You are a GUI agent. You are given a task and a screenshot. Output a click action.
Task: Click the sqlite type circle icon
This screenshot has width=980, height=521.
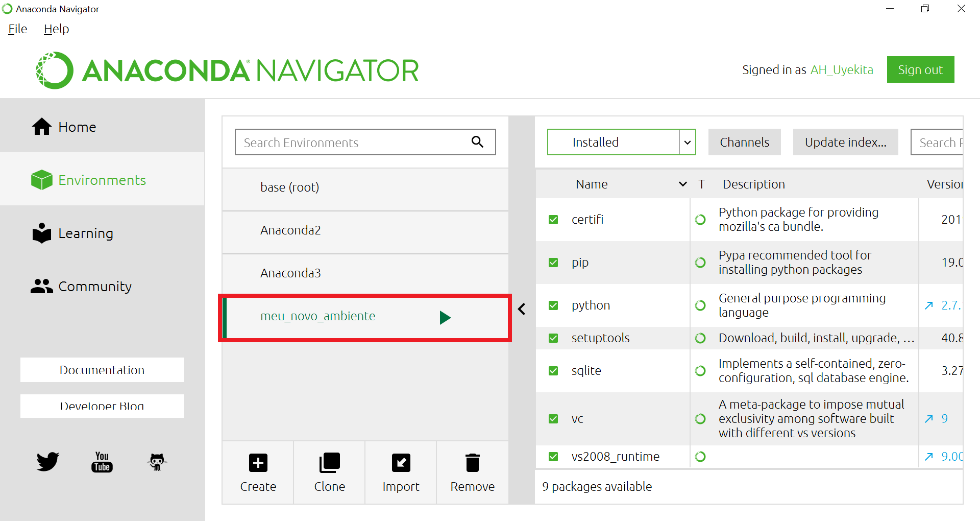(x=700, y=370)
